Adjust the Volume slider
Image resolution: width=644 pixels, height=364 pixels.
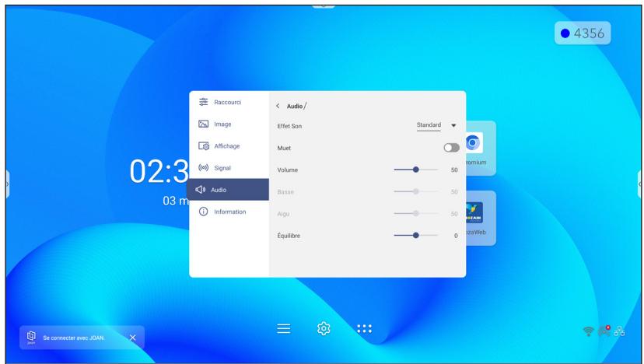pyautogui.click(x=415, y=170)
